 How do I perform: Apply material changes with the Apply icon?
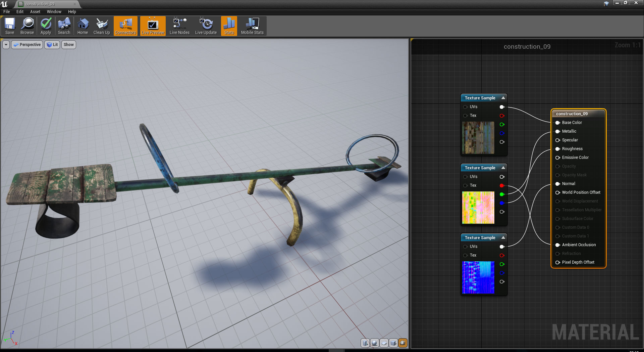click(46, 26)
